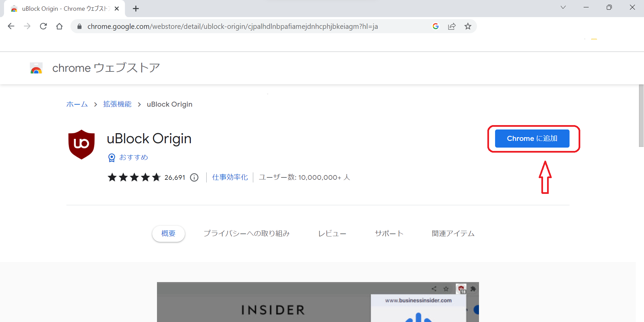Toggle the bookmark star for this page
Viewport: 644px width, 322px height.
468,26
